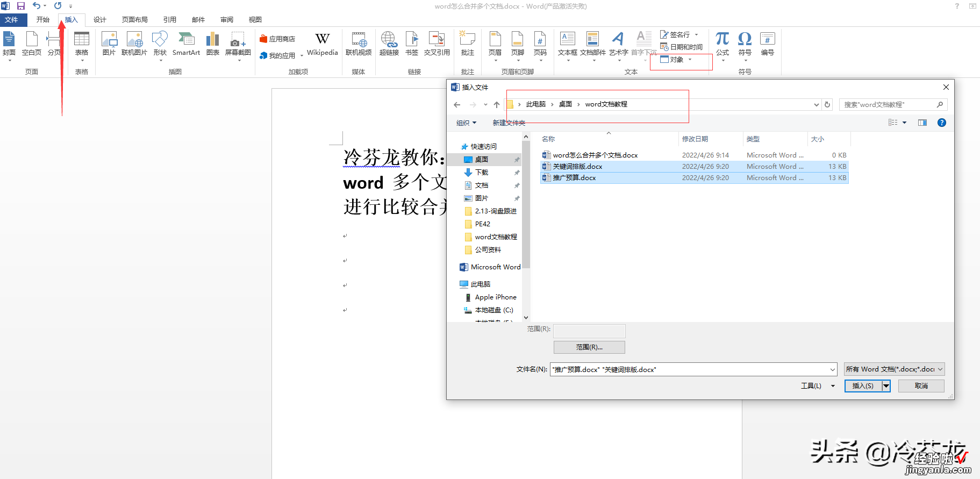
Task: Click the Insert (插入) button in dialog
Action: coord(863,386)
